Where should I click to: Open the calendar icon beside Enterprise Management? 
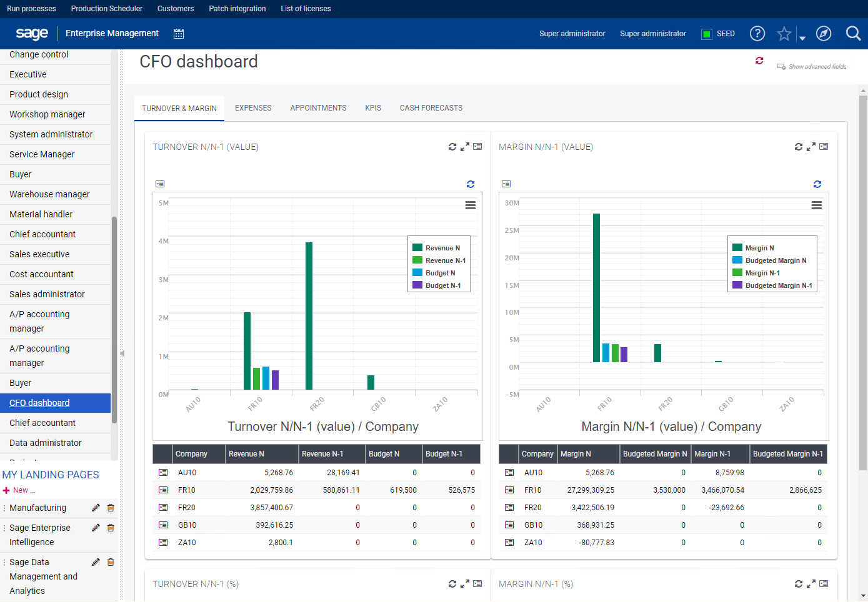tap(179, 33)
